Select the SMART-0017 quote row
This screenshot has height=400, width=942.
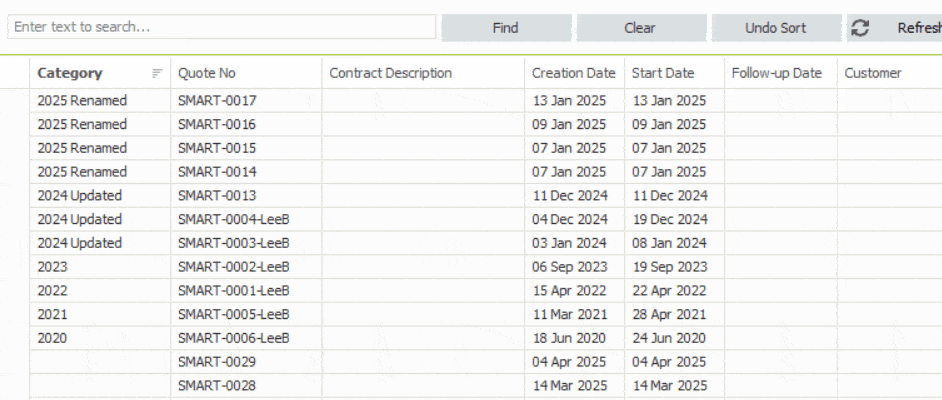coord(217,100)
